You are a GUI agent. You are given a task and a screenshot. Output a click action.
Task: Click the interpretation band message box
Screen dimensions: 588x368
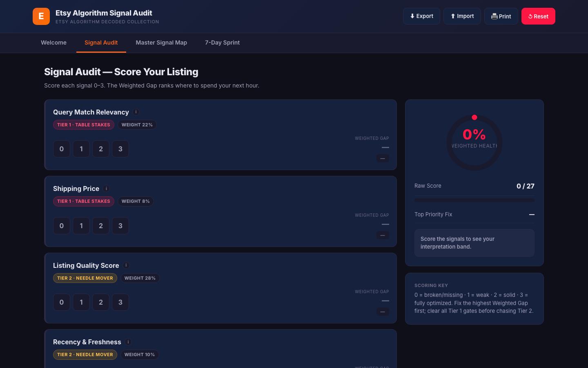click(474, 243)
